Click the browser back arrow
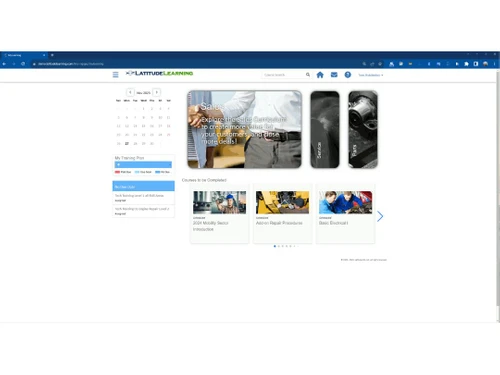Image resolution: width=500 pixels, height=375 pixels. (4, 64)
